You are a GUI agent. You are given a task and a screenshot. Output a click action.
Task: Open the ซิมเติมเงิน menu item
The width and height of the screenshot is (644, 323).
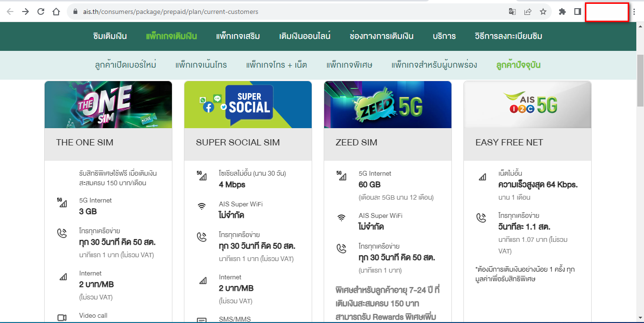click(x=110, y=36)
